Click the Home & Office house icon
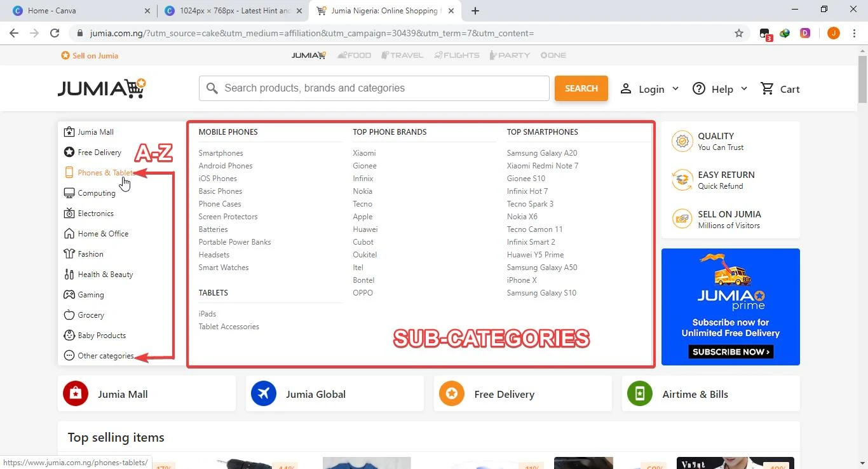This screenshot has width=868, height=469. (x=69, y=234)
